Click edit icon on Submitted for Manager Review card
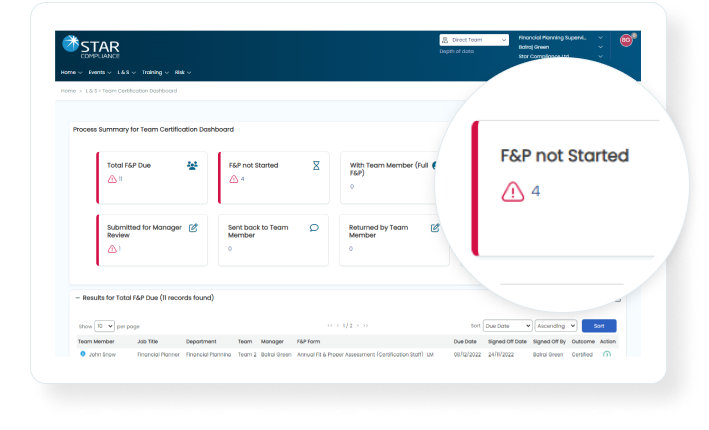This screenshot has width=709, height=430. 193,228
